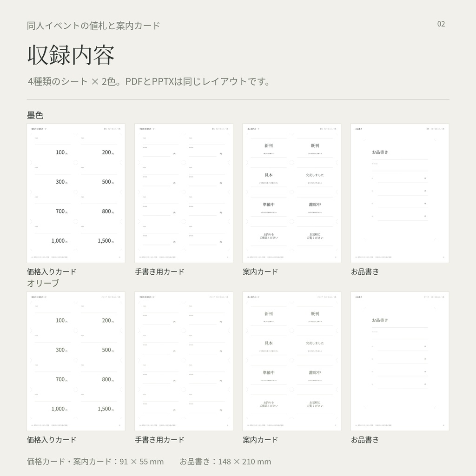Select the 収録内容 heading
476x476 pixels.
71,55
